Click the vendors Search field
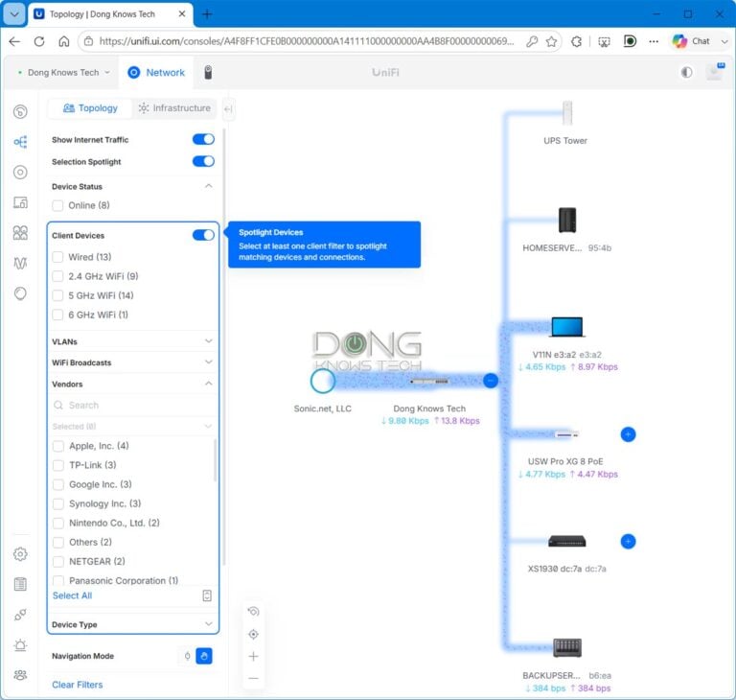 click(133, 405)
